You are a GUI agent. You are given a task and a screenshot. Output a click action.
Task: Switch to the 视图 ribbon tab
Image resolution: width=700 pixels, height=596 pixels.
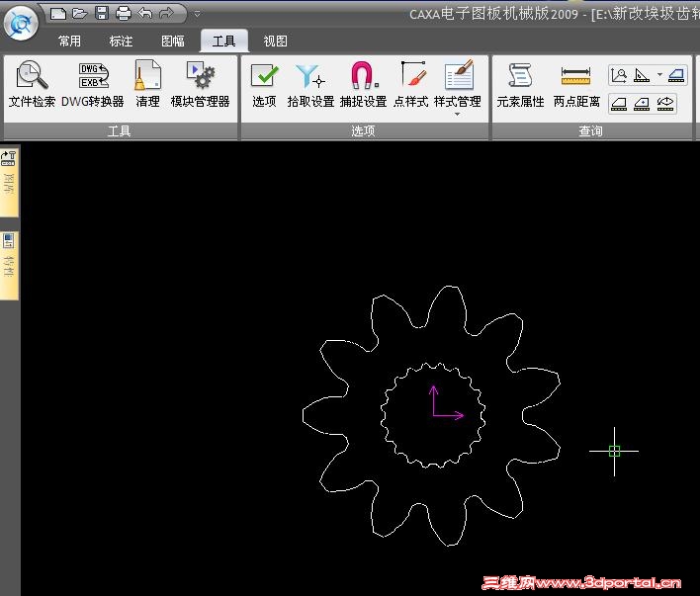275,42
